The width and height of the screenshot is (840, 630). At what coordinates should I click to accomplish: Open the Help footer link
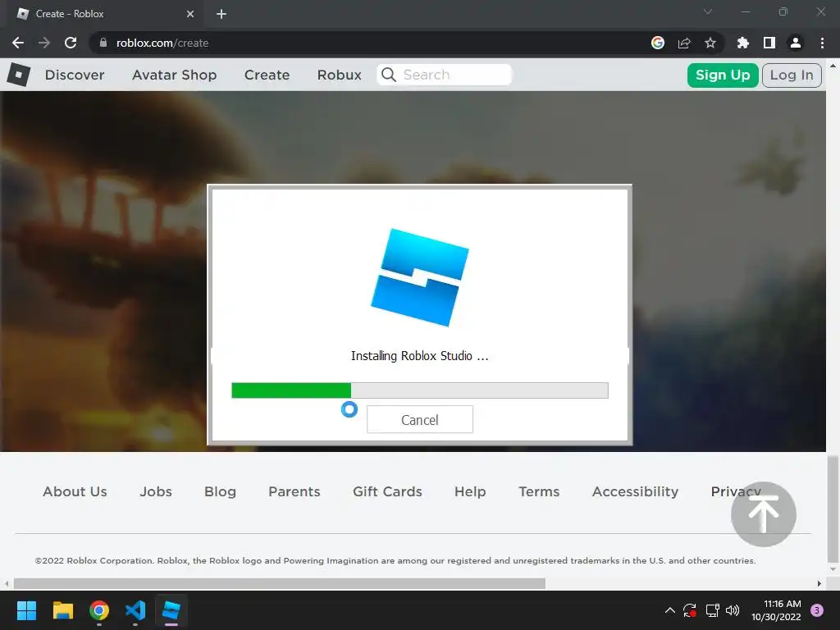coord(470,491)
